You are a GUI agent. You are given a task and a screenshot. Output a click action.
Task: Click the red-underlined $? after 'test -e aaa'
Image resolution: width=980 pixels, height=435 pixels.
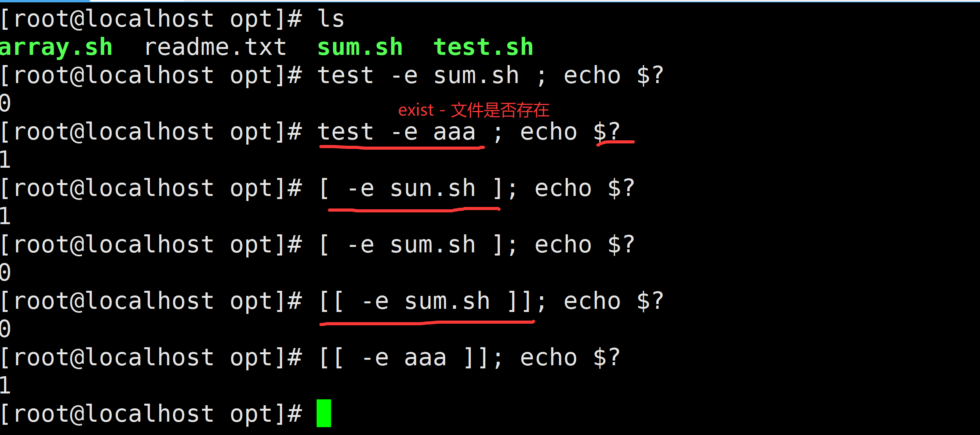tap(607, 132)
